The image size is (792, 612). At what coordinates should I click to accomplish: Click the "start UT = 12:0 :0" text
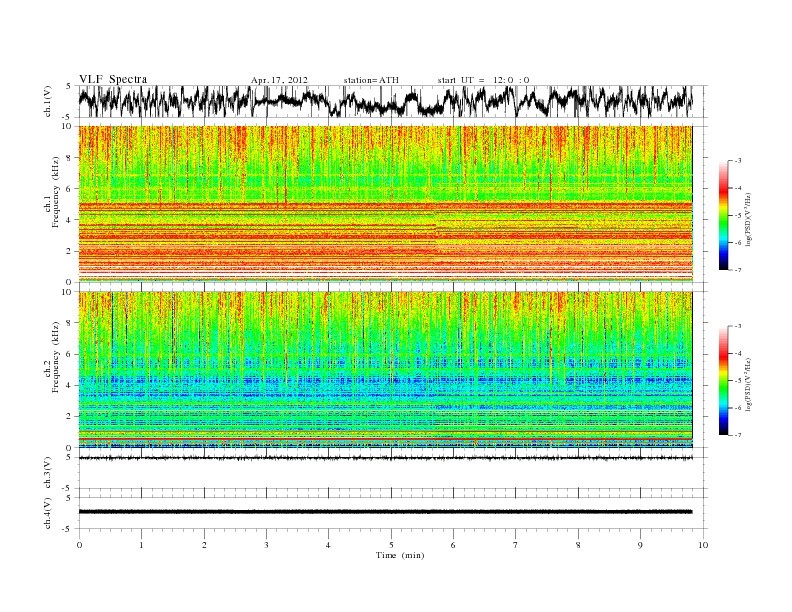[483, 80]
